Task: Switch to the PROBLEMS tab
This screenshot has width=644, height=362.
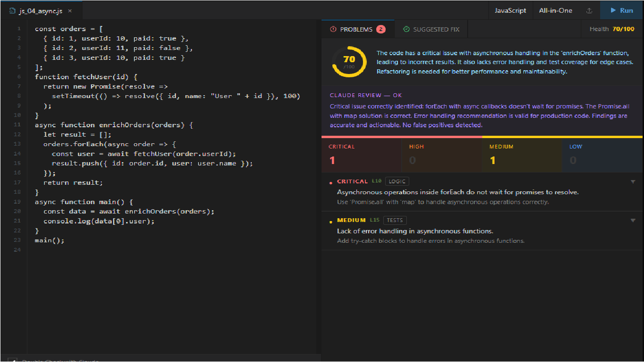Action: coord(358,29)
